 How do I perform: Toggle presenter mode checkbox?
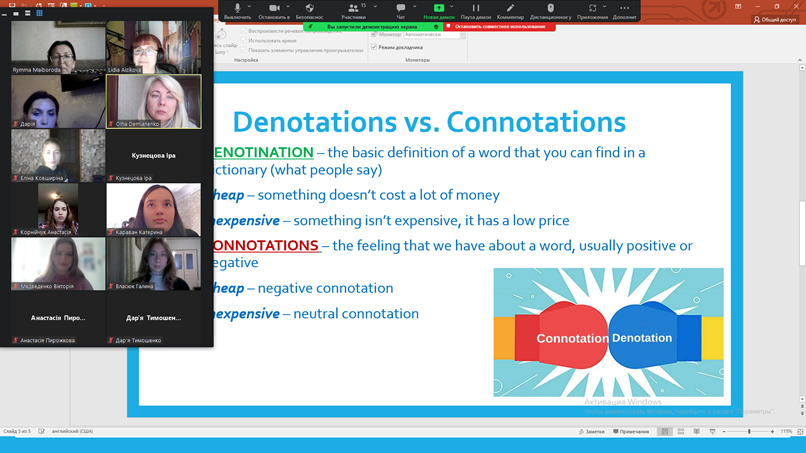click(374, 47)
